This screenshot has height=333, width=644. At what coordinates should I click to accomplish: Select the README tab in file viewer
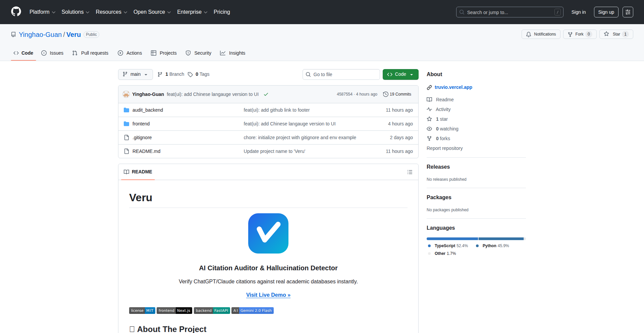click(138, 172)
